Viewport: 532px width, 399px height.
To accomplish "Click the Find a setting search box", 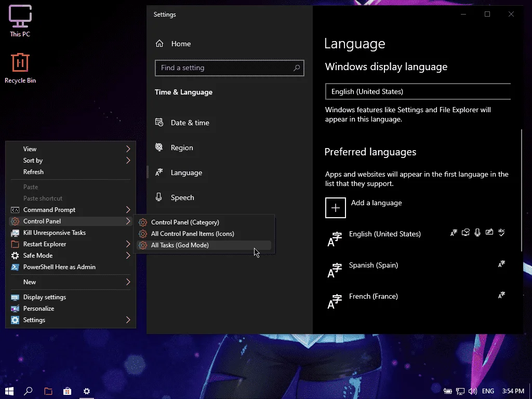I will pyautogui.click(x=229, y=68).
